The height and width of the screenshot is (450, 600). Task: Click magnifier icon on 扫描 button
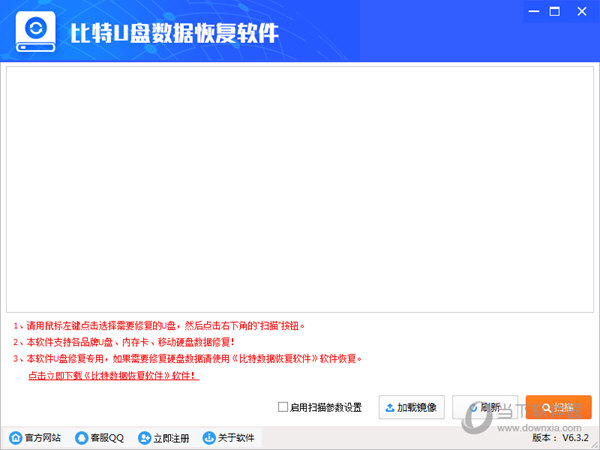pos(547,408)
